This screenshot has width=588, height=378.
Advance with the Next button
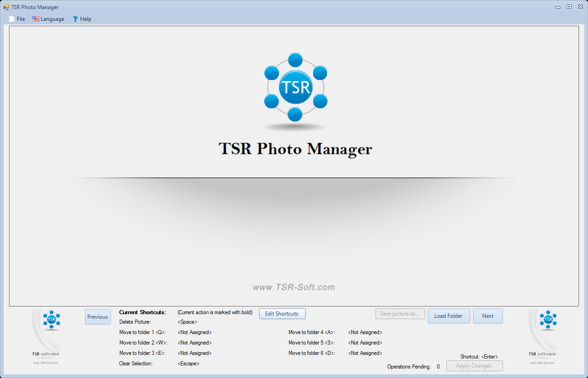coord(488,316)
